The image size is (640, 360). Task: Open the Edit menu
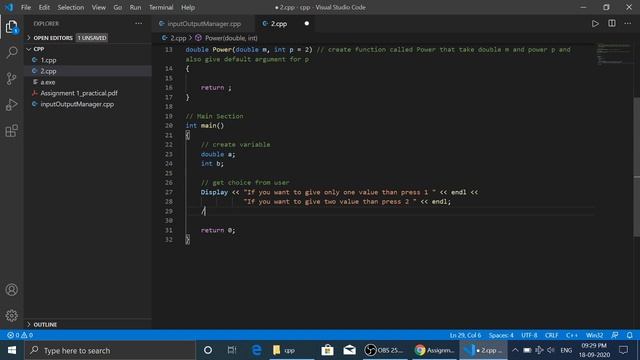tap(44, 7)
